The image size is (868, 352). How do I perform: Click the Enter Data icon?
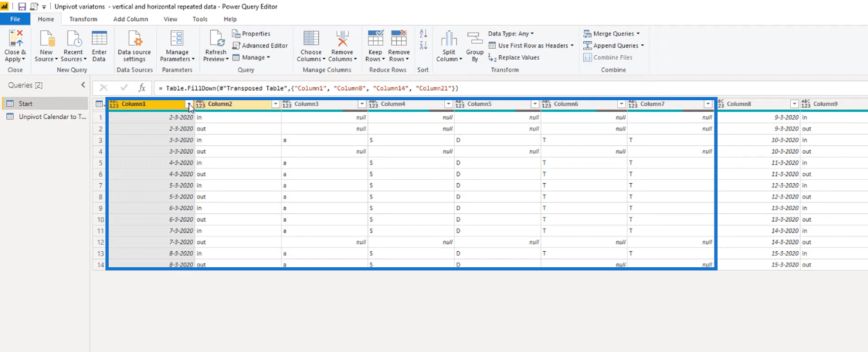tap(99, 38)
